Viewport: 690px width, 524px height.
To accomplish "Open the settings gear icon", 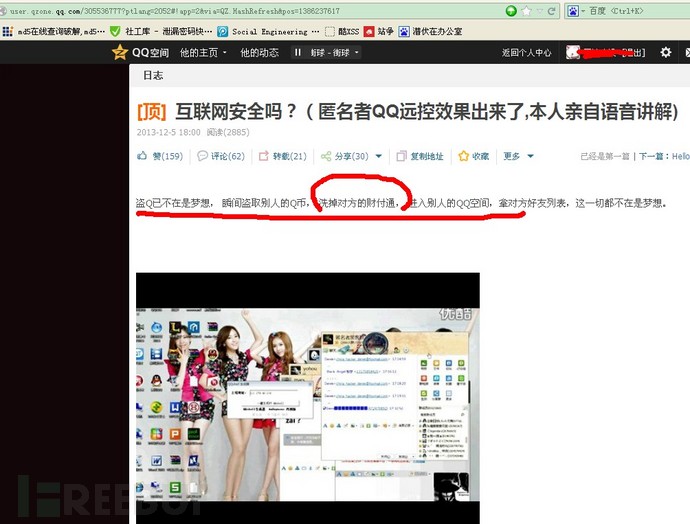I will coord(666,52).
